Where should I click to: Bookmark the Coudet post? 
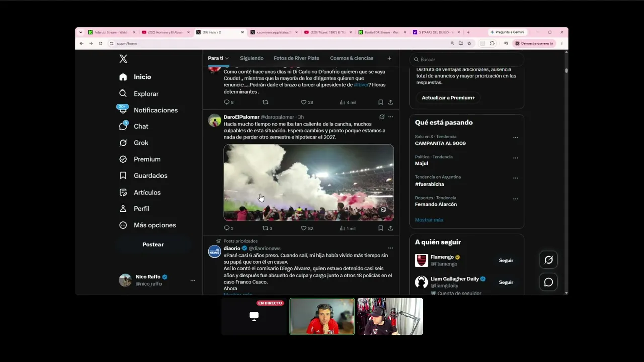point(380,102)
